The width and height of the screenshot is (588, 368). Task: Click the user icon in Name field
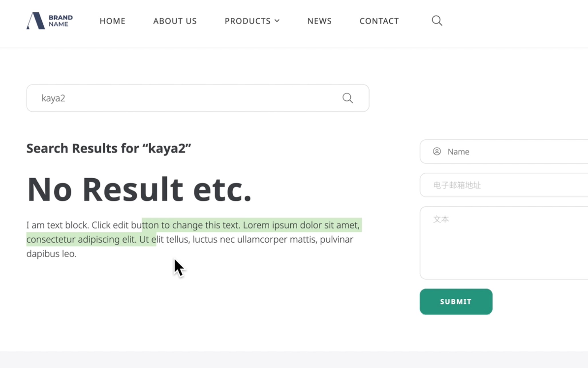[x=436, y=151]
